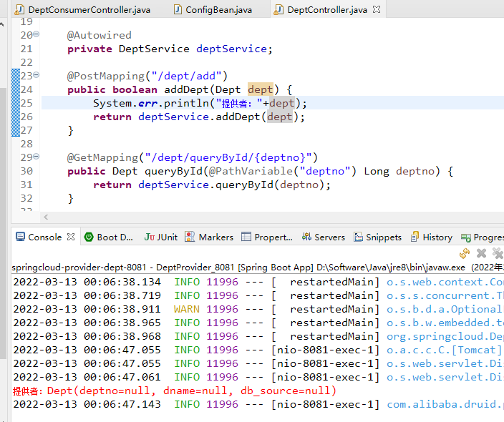Click the DeptController.java file icon
Screen dimensions: 504x422
click(x=278, y=9)
